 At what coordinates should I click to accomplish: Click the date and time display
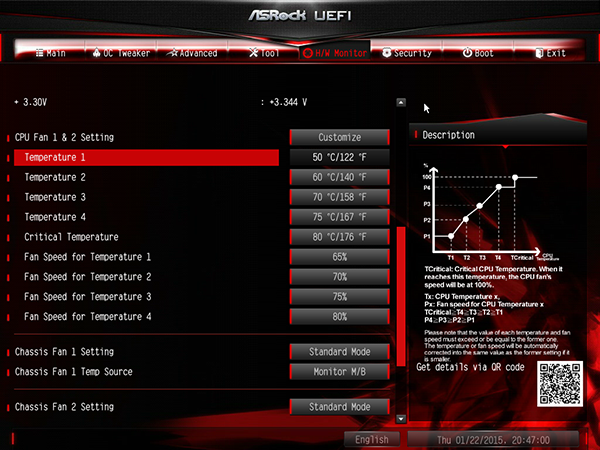pos(493,440)
